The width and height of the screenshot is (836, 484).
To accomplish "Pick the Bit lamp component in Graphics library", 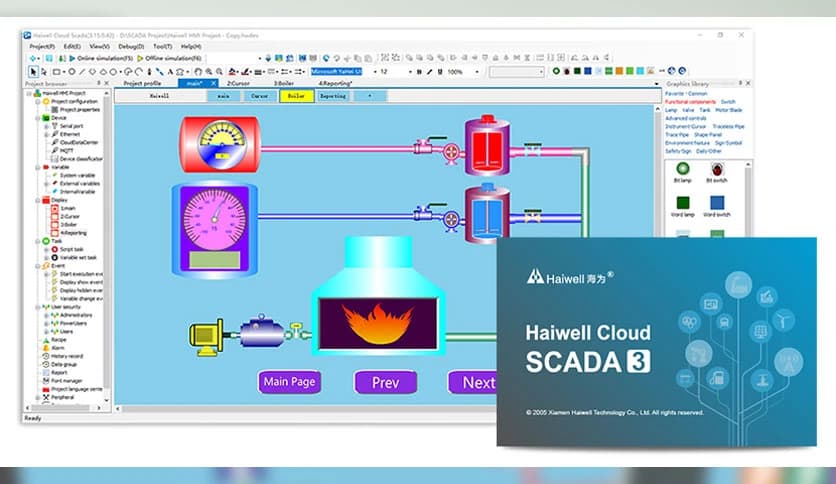I will [x=682, y=172].
